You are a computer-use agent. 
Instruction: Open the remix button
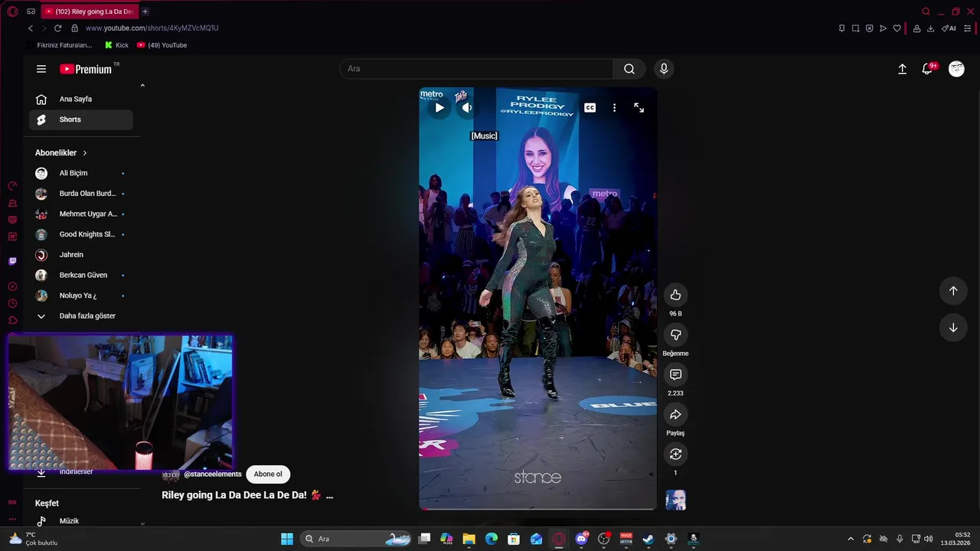675,454
